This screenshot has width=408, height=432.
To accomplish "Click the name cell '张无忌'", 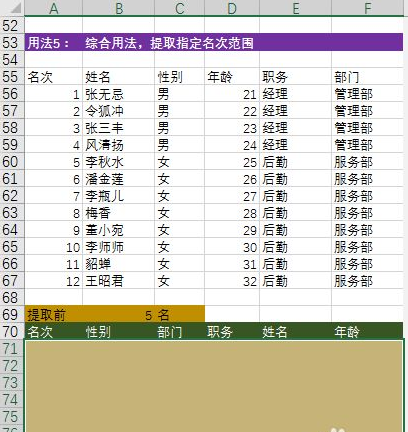I will (x=119, y=93).
